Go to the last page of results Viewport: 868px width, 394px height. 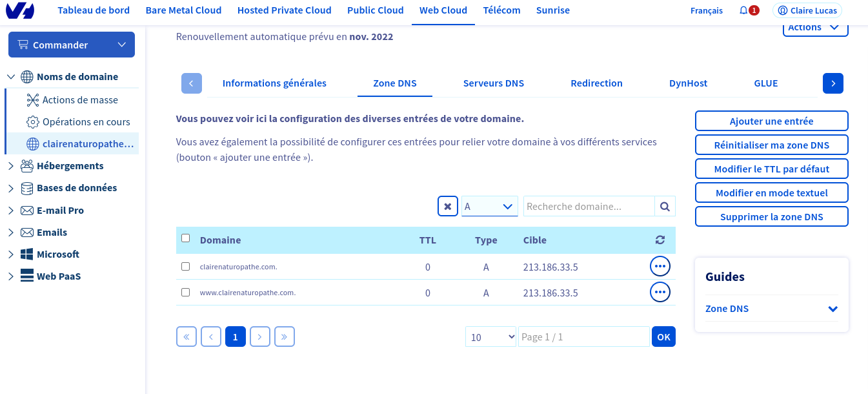pos(285,337)
